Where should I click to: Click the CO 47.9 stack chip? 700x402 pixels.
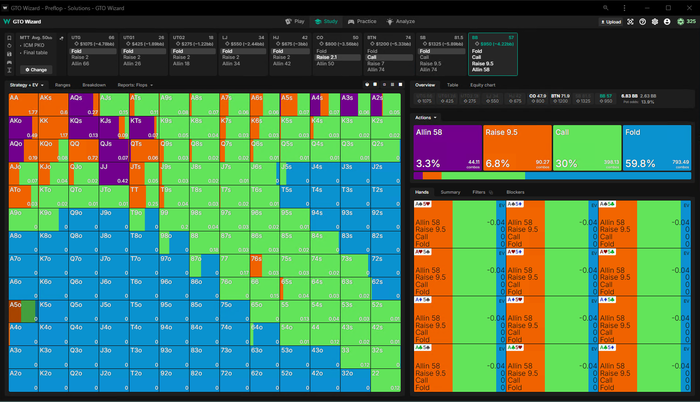(538, 98)
